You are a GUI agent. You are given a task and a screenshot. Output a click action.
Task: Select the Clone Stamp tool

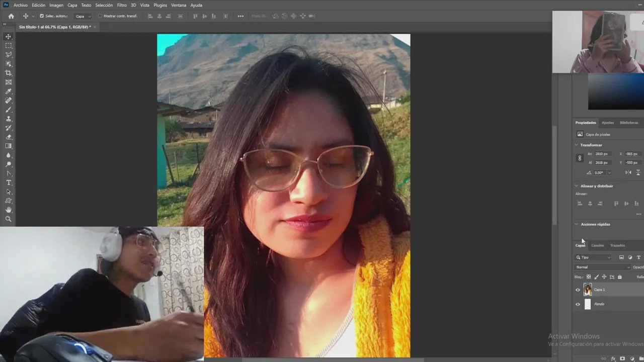9,119
